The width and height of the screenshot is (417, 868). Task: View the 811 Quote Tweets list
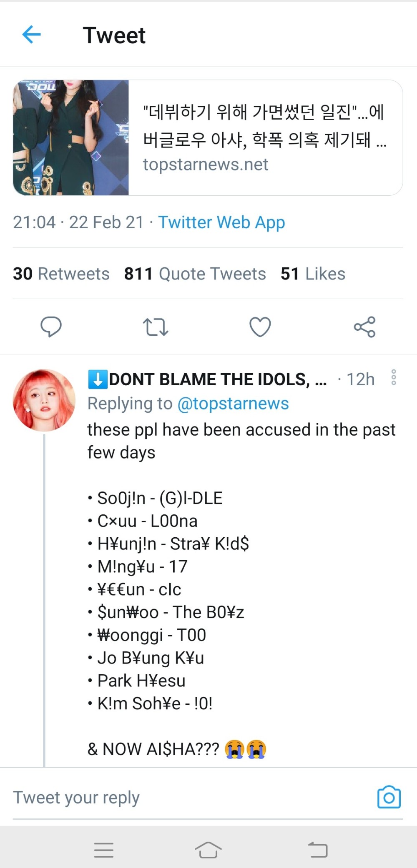(x=195, y=274)
